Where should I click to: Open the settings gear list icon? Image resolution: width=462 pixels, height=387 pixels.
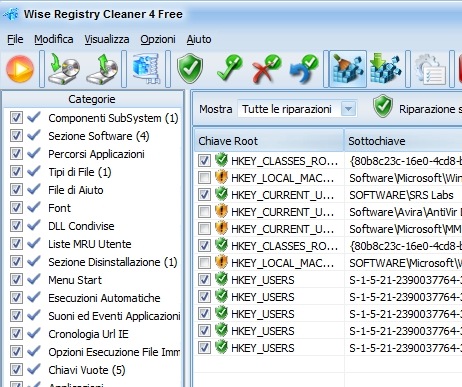point(430,70)
